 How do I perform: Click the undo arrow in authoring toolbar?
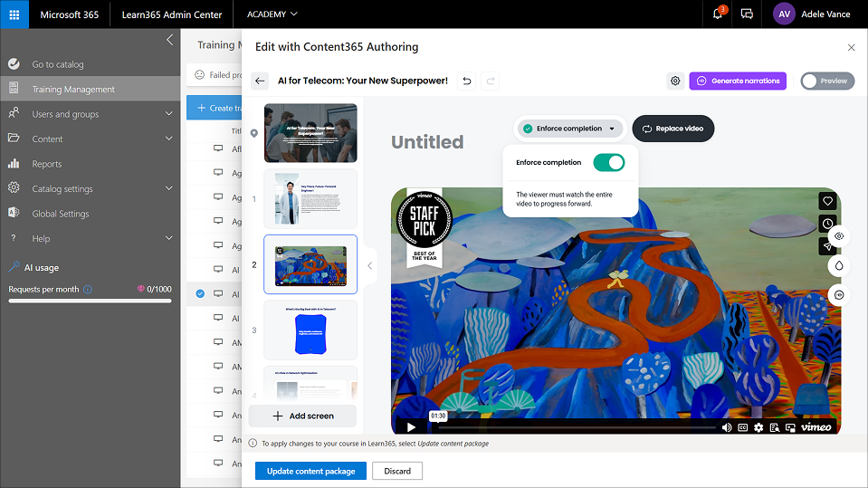[x=467, y=81]
